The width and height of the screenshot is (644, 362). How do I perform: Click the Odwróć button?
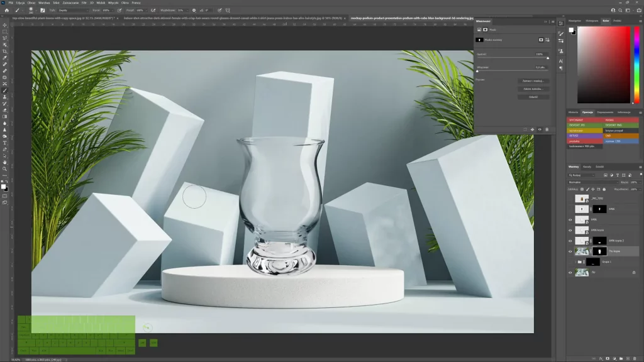click(533, 97)
